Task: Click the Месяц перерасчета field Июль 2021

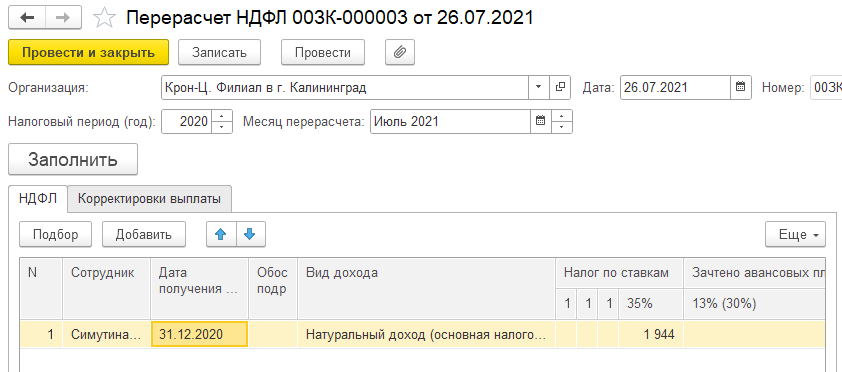Action: point(451,121)
